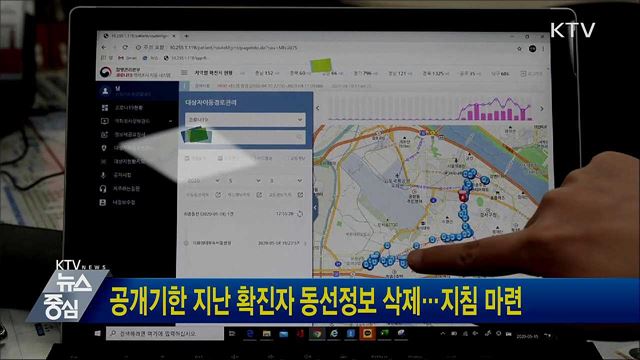The width and height of the screenshot is (640, 360).
Task: Launch Edge from the taskbar
Action: coord(250,333)
